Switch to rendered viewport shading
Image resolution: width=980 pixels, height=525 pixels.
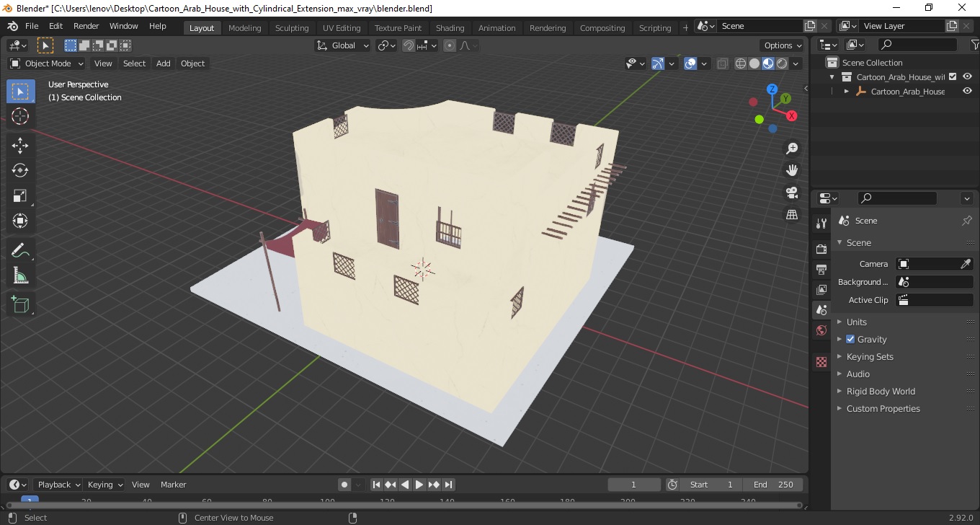pyautogui.click(x=782, y=63)
